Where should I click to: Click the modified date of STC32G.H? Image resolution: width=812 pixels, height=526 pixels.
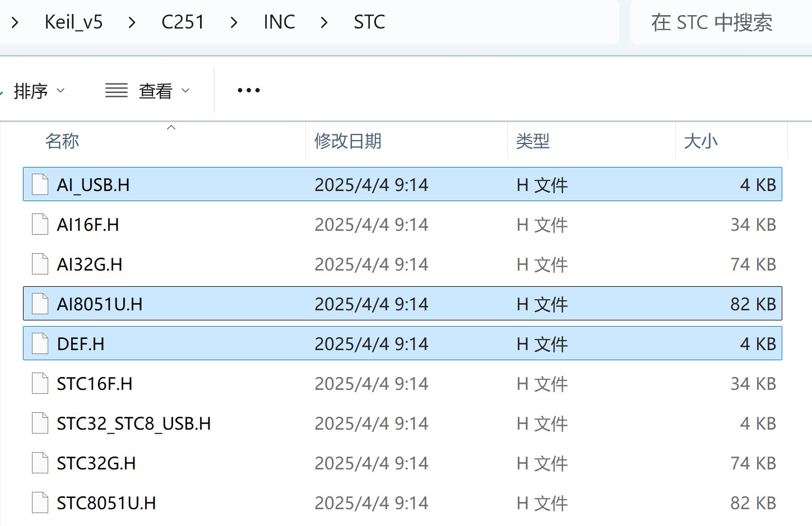(372, 463)
